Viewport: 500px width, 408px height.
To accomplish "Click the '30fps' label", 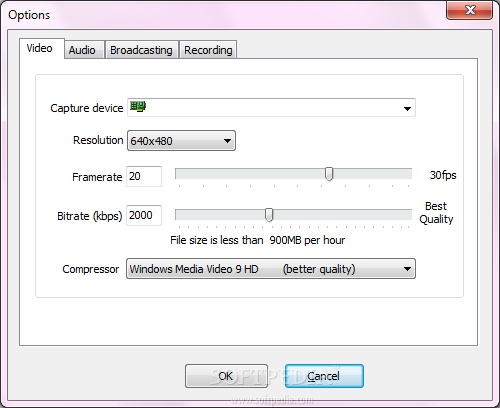I will click(443, 175).
